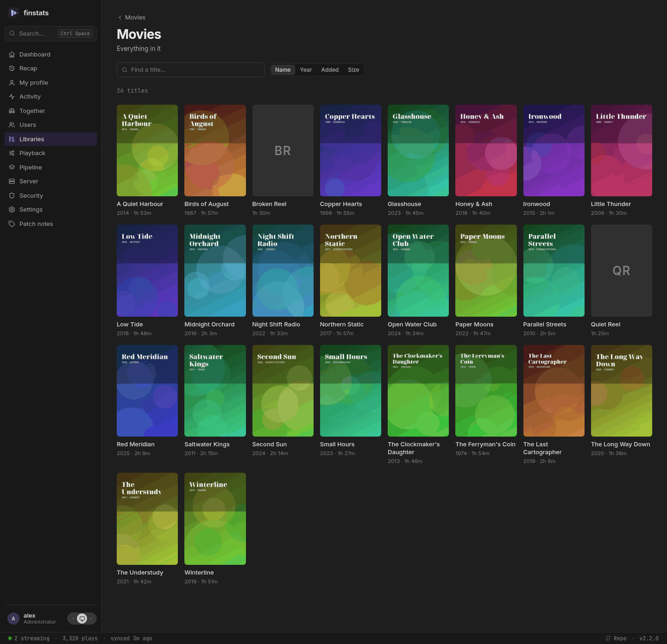Open the Server icon in the sidebar

[x=12, y=181]
